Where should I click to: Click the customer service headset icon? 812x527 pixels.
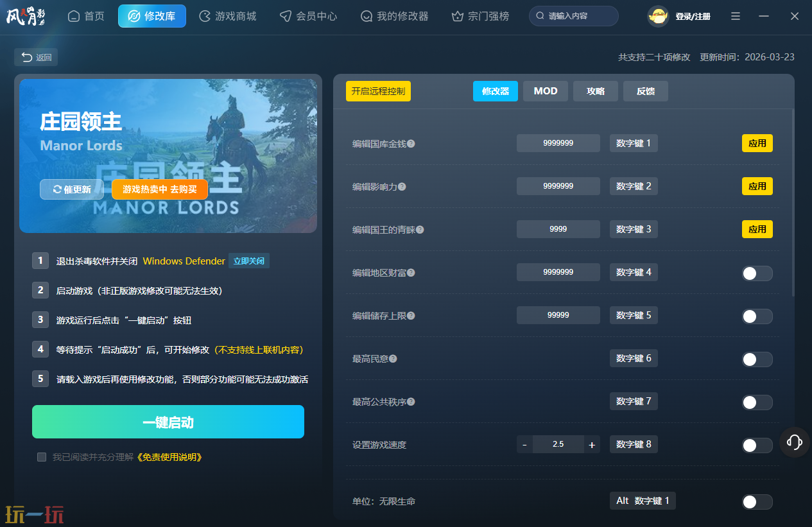coord(795,442)
